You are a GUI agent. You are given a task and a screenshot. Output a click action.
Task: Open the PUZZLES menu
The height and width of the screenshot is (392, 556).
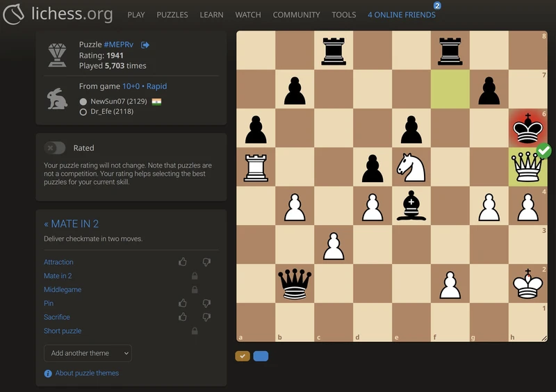pos(172,15)
